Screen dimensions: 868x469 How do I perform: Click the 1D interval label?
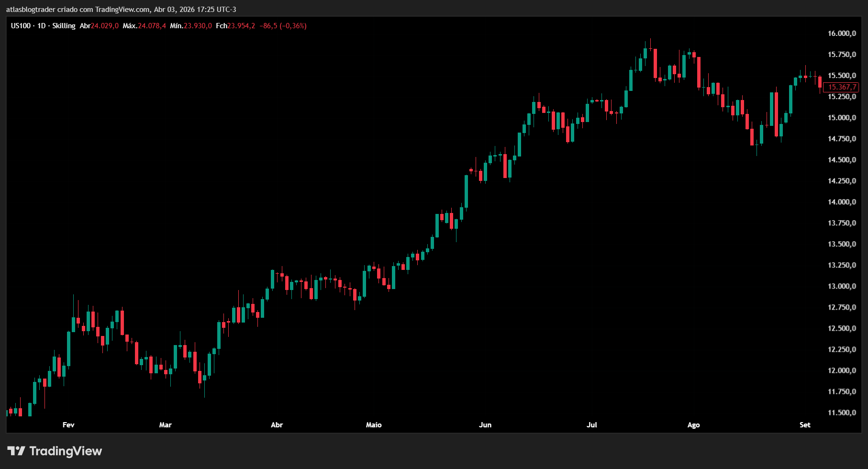tap(42, 26)
